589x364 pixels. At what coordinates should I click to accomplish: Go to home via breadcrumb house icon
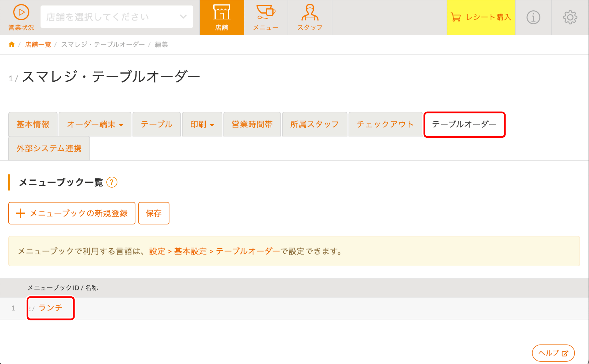point(12,44)
